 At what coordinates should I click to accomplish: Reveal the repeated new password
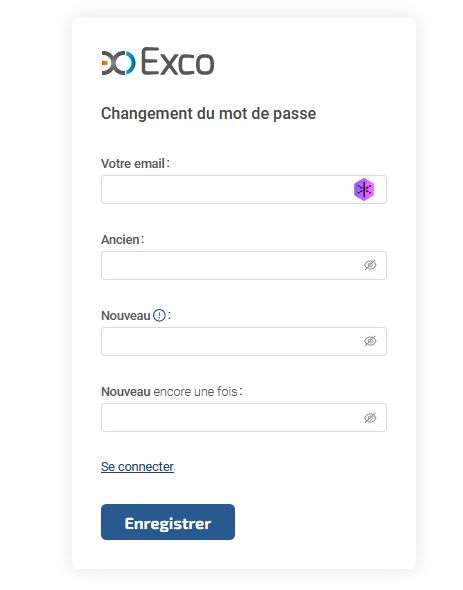[370, 418]
